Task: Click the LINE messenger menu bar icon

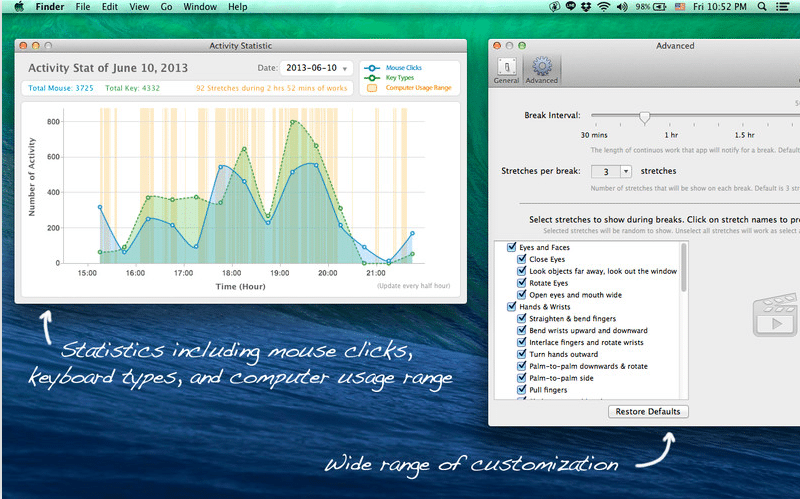Action: coord(571,7)
